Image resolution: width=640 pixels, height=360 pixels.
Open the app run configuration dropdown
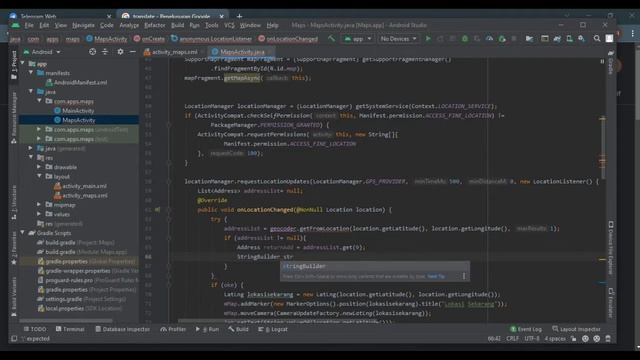point(358,39)
